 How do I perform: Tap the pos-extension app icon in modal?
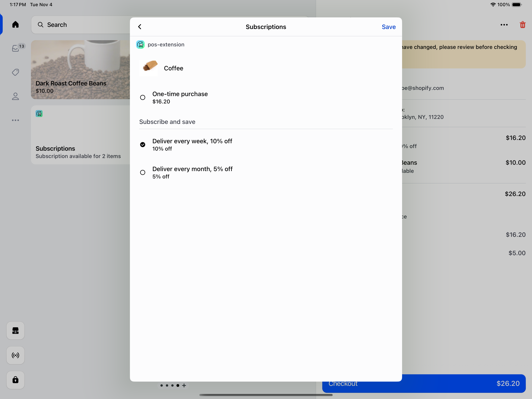tap(140, 44)
